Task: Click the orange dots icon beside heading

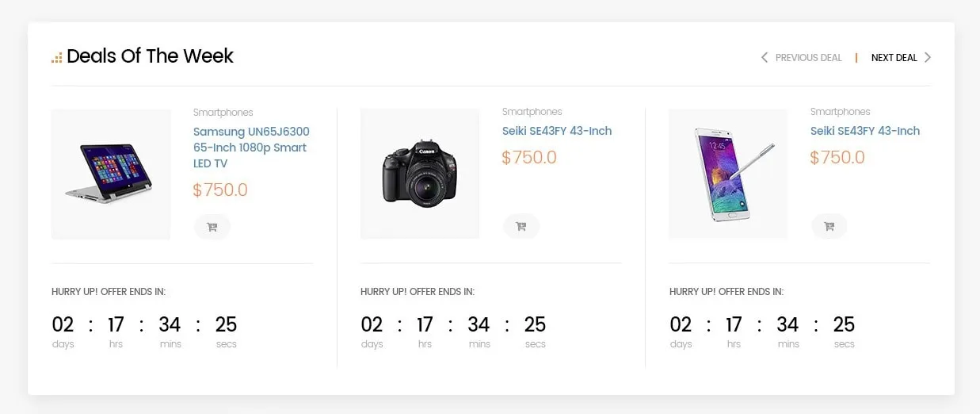Action: point(57,58)
